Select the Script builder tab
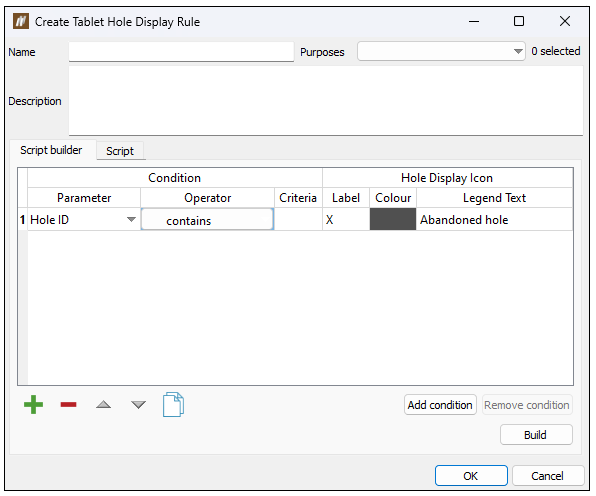 tap(51, 150)
